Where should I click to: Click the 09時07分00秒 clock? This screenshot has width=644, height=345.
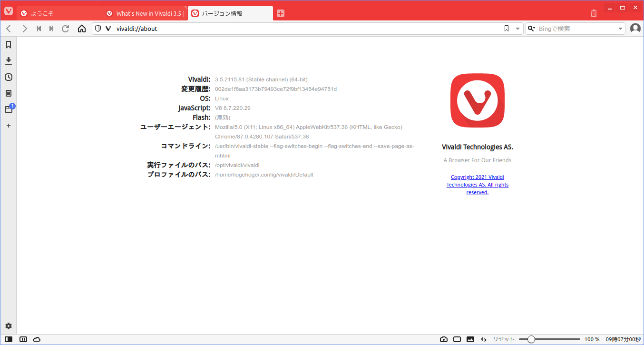click(x=623, y=339)
